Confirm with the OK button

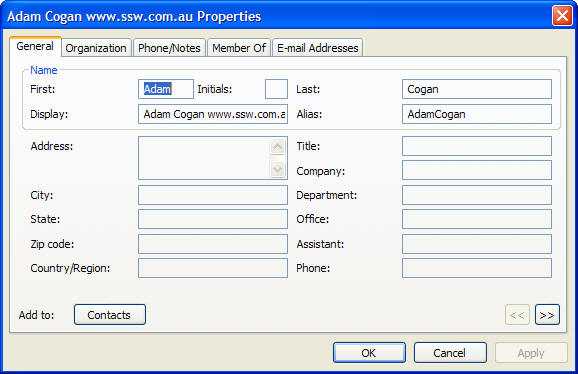(369, 353)
